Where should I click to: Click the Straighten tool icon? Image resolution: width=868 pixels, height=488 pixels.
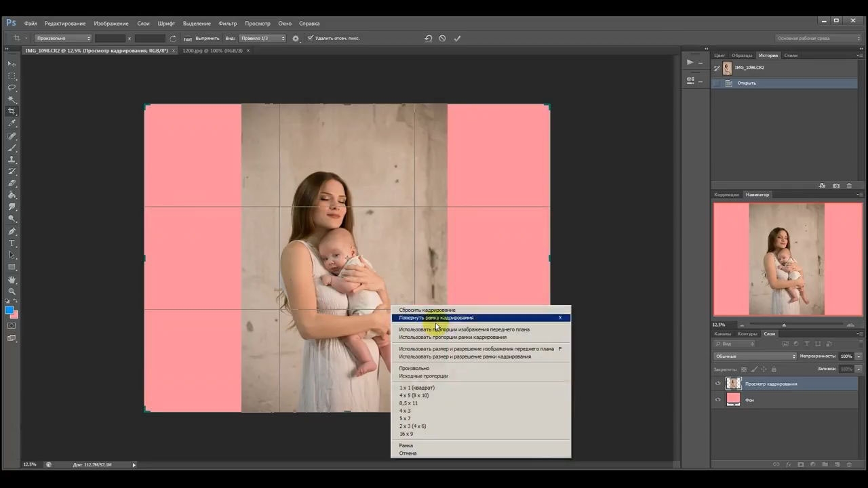(x=188, y=39)
